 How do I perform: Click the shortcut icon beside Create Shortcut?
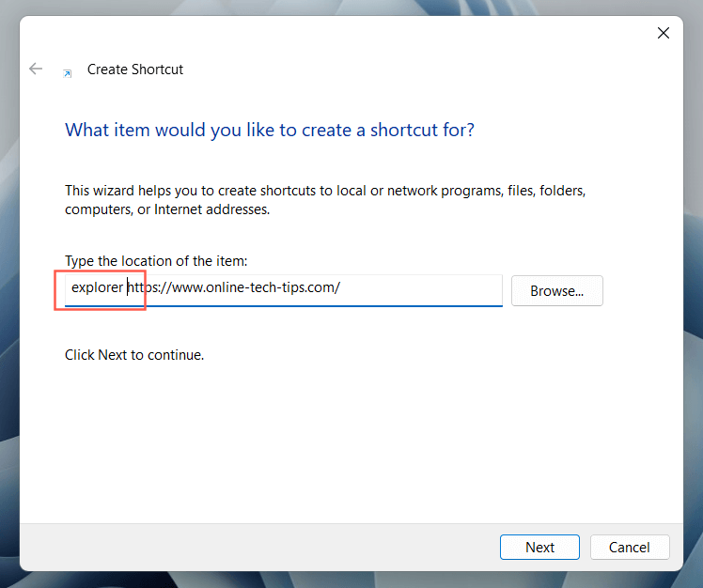(67, 71)
